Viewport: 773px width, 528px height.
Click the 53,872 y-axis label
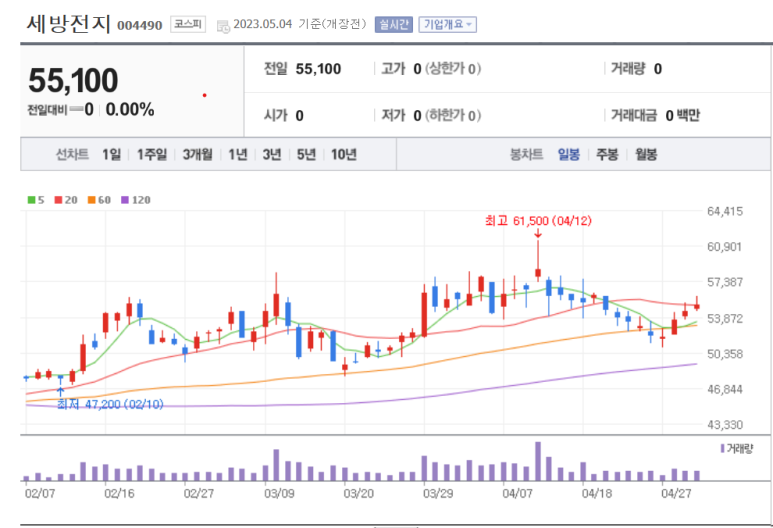[x=725, y=318]
